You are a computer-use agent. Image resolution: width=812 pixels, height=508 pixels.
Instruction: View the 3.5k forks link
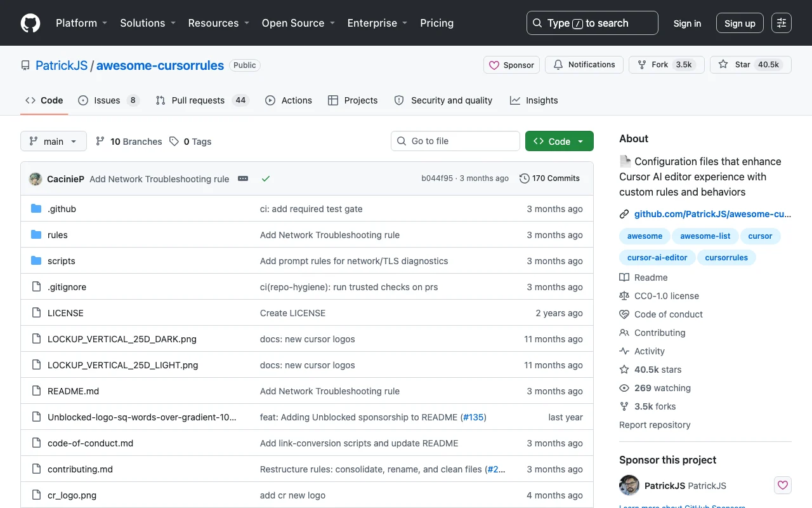pyautogui.click(x=648, y=406)
